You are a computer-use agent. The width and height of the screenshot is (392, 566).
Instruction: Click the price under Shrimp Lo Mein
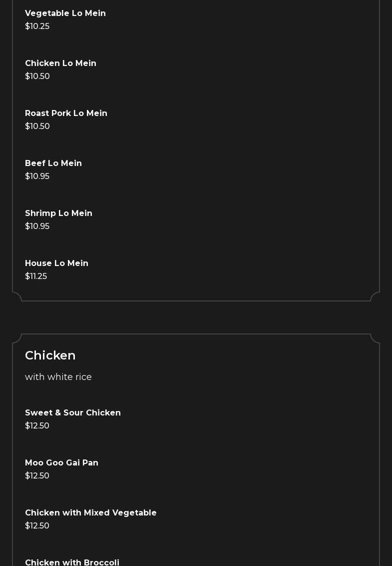tap(37, 226)
